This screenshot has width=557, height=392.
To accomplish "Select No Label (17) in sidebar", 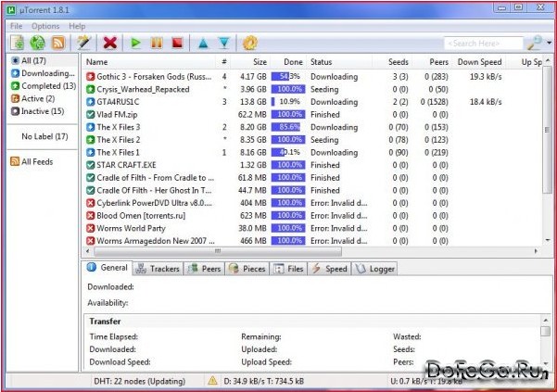I will (44, 136).
